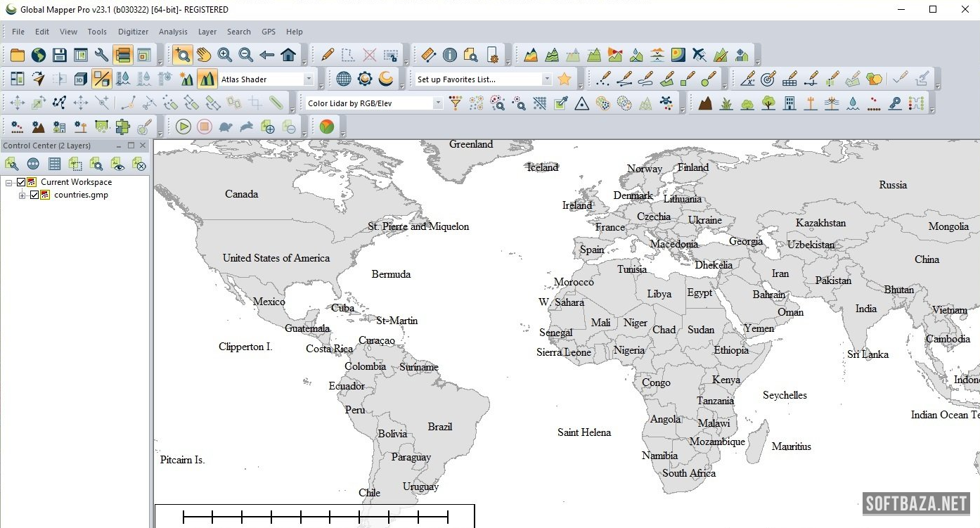Activate the Pan hand tool

tap(204, 55)
